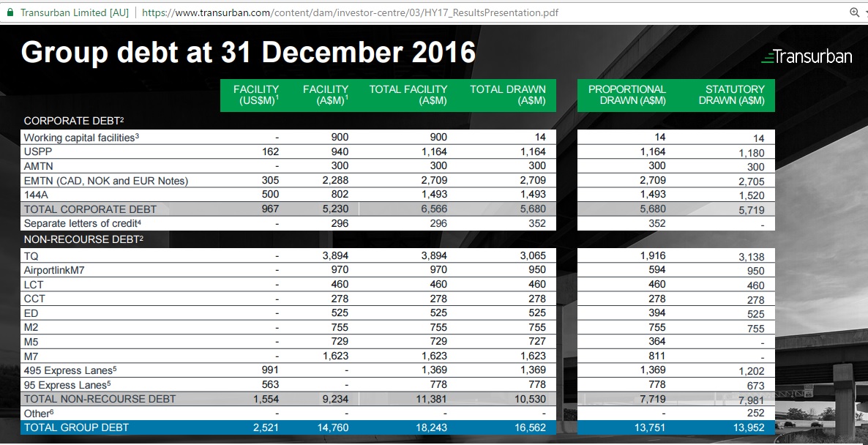This screenshot has width=868, height=445.
Task: Click the '495 Express Lanes' row label
Action: (70, 370)
